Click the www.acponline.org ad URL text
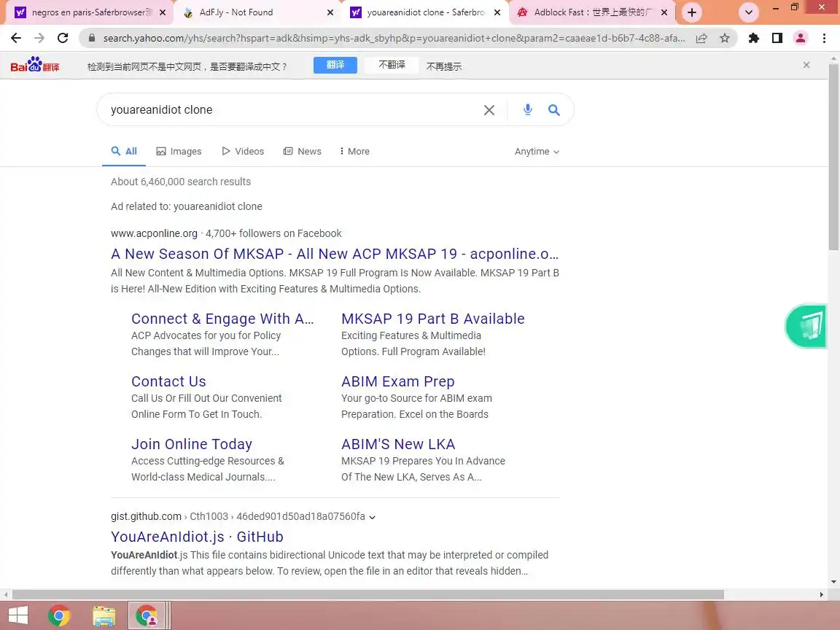This screenshot has width=840, height=630. pyautogui.click(x=155, y=233)
